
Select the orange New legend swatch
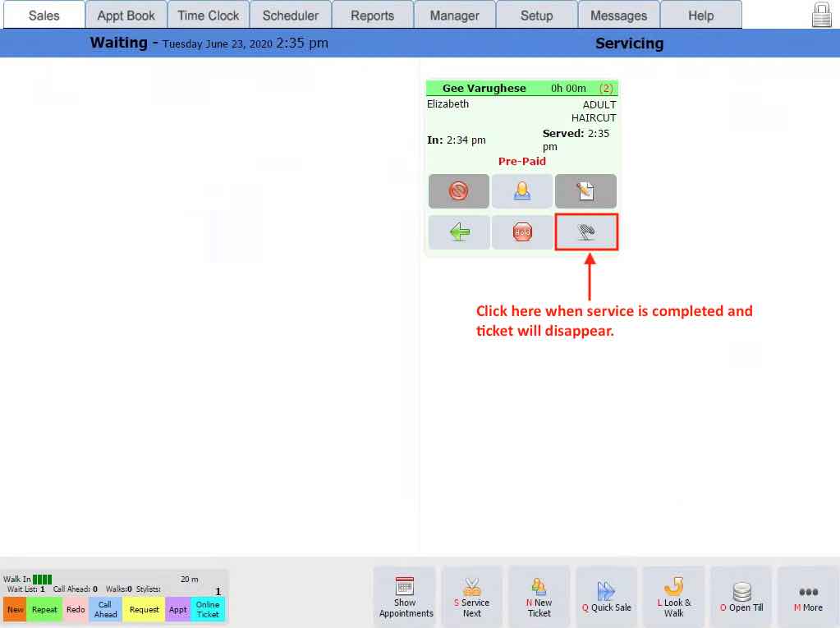(x=15, y=609)
